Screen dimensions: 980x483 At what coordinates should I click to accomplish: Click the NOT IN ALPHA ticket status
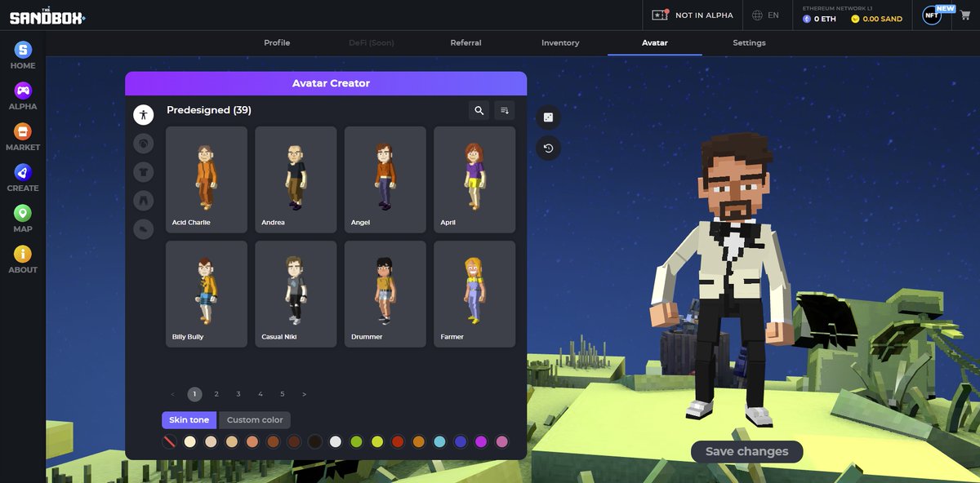pyautogui.click(x=692, y=16)
